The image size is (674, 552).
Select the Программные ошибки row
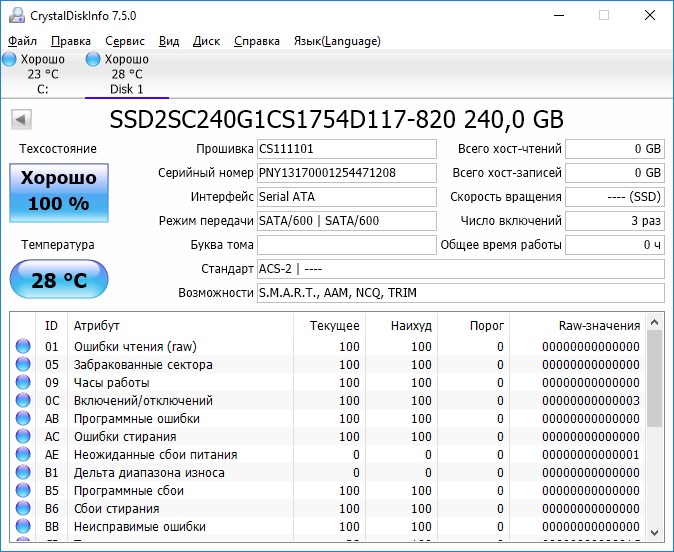[328, 418]
